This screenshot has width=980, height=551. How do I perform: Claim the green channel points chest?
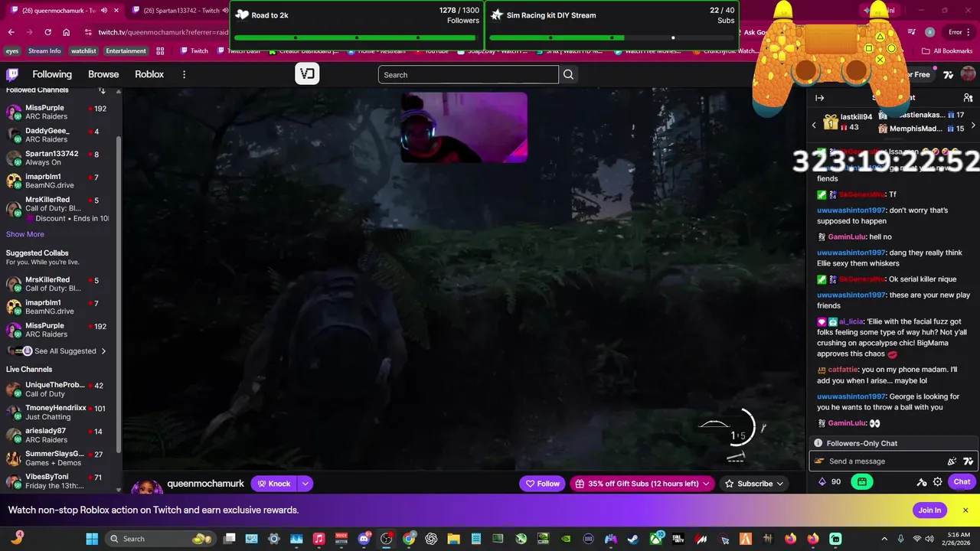[x=862, y=482]
